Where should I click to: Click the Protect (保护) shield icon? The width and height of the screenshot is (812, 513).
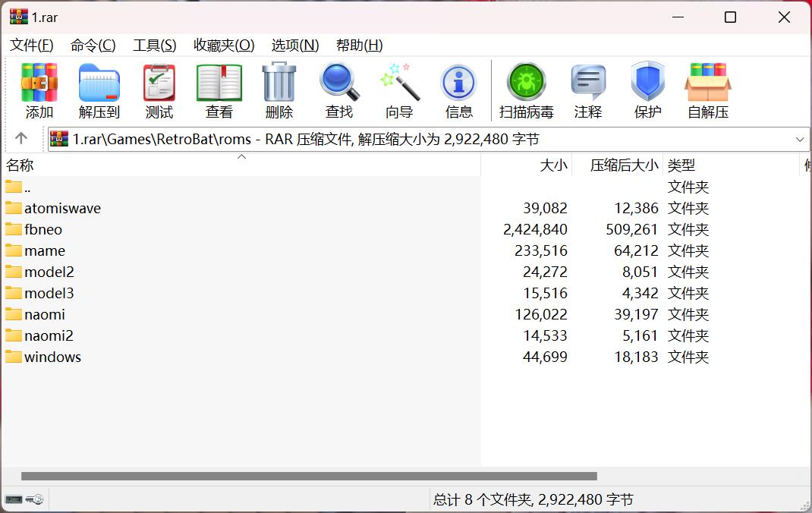[647, 91]
